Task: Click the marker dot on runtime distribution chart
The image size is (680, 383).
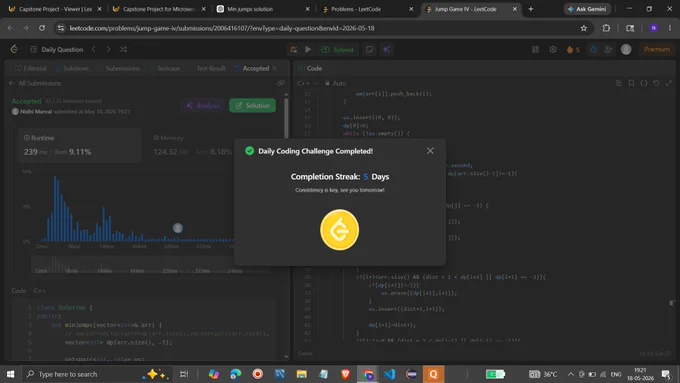Action: point(178,228)
